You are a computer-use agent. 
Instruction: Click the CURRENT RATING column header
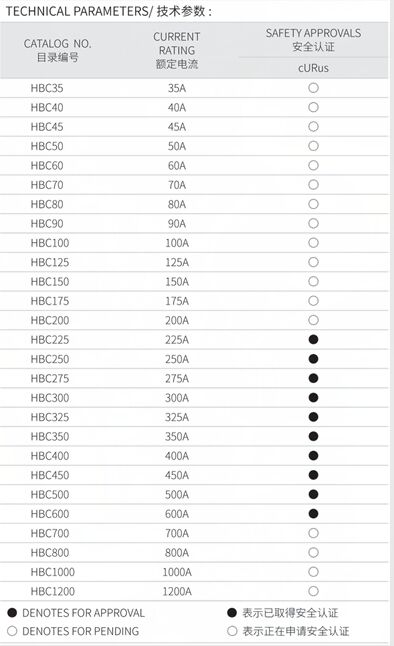coord(177,50)
